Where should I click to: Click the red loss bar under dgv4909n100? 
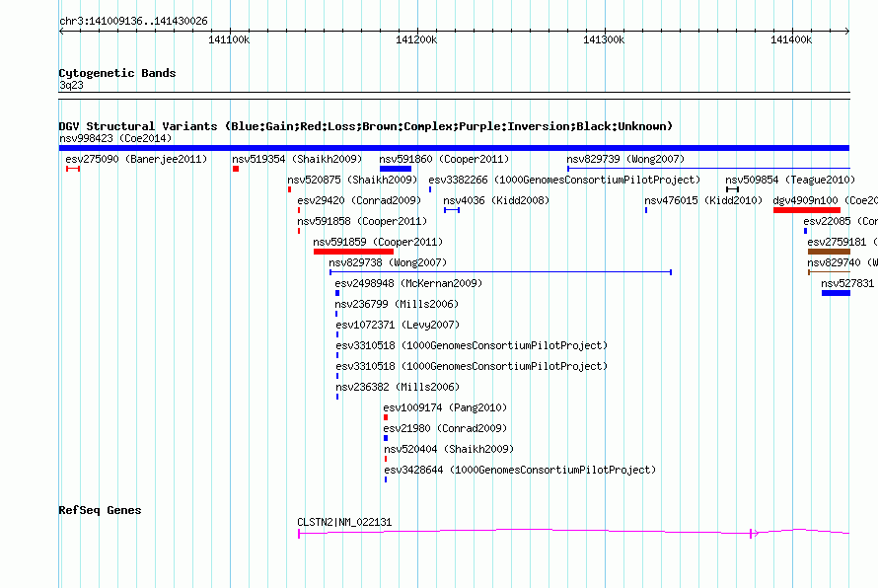point(807,210)
